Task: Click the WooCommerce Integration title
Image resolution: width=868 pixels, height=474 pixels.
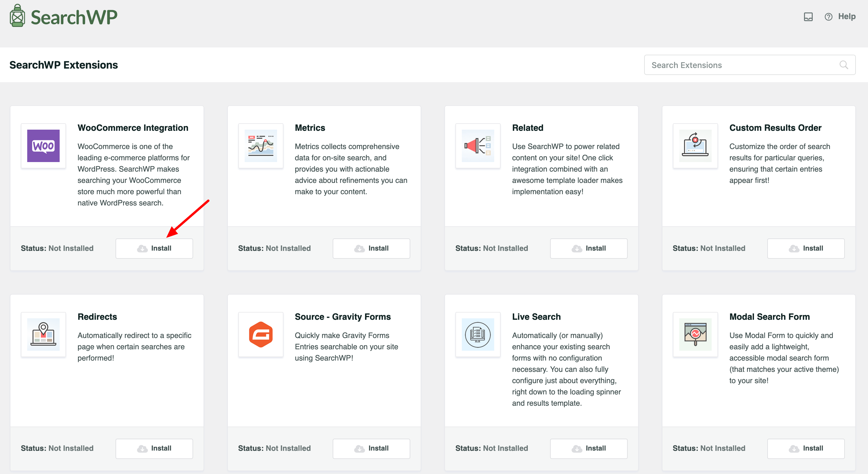Action: click(133, 128)
